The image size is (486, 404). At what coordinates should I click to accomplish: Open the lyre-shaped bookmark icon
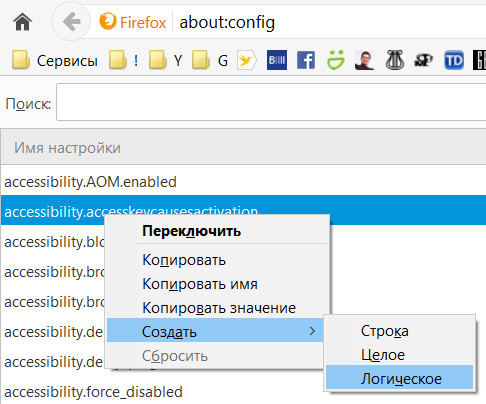pyautogui.click(x=395, y=60)
